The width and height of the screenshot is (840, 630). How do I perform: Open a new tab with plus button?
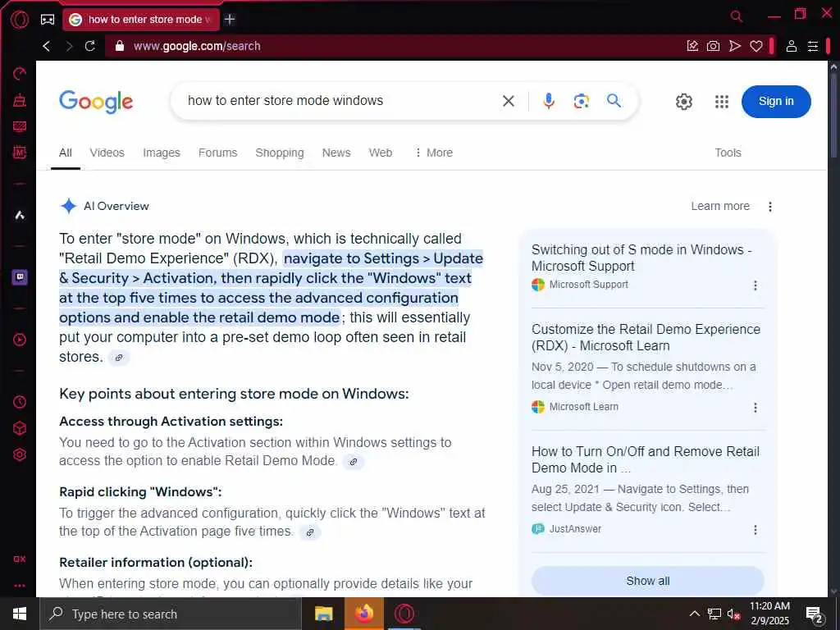point(230,20)
